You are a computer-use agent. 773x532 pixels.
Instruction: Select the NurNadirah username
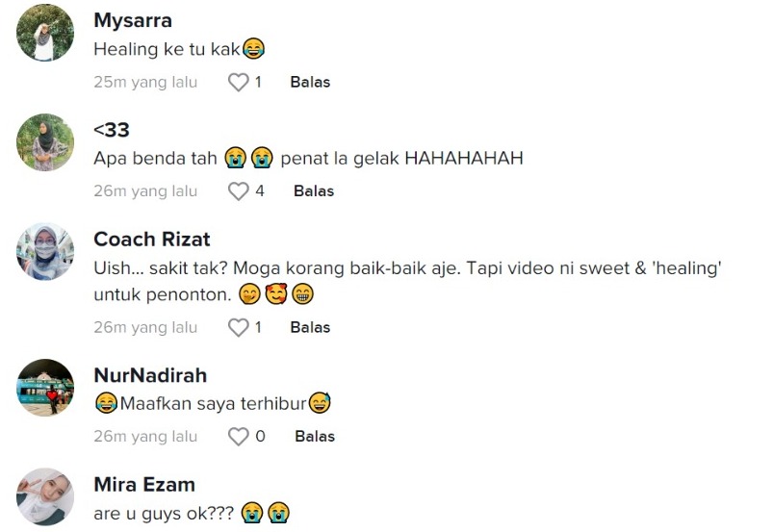coord(150,376)
